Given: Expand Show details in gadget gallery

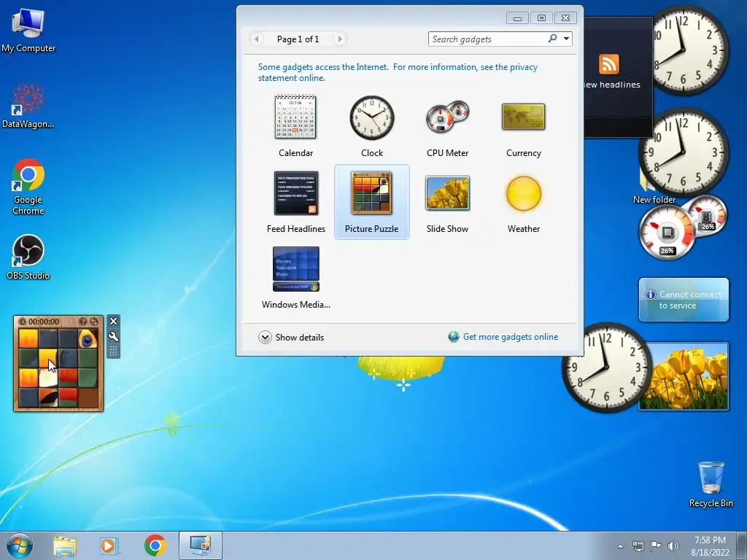Looking at the screenshot, I should tap(291, 337).
